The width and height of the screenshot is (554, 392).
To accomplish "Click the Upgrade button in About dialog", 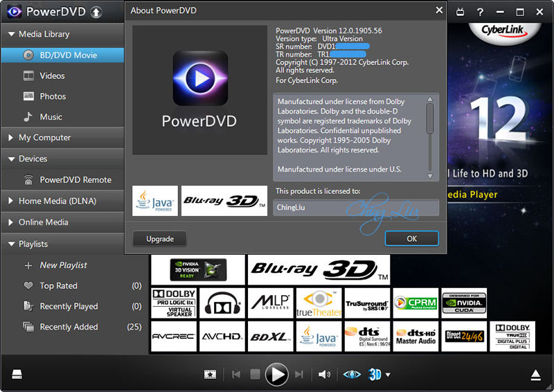I will point(160,239).
